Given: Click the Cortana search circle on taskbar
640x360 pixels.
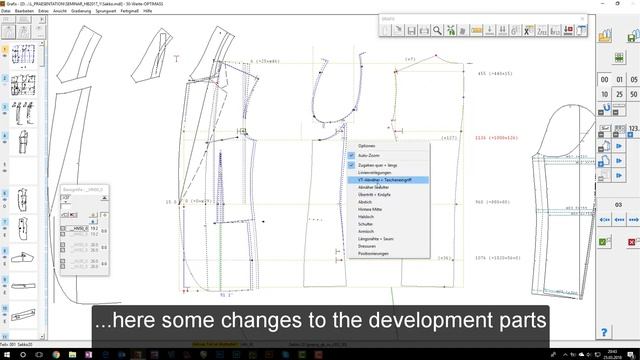Looking at the screenshot, I should 23,355.
